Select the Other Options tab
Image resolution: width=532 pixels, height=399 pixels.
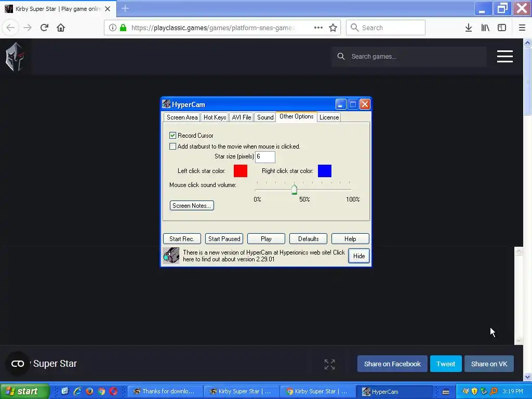tap(296, 116)
